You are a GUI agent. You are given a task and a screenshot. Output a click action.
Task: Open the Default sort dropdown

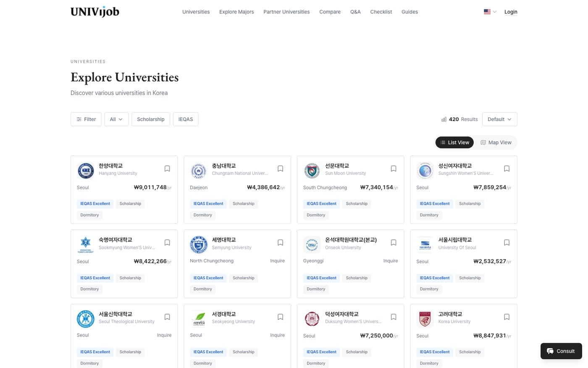pos(499,119)
